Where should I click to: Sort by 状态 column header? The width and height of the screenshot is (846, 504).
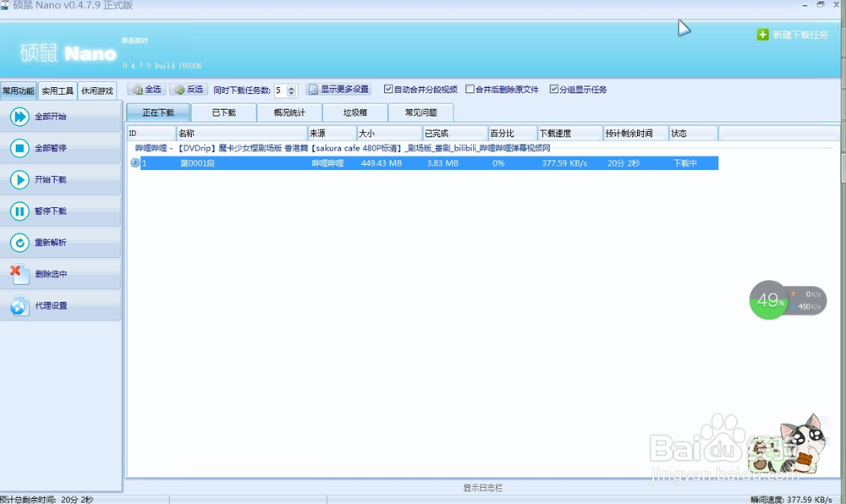694,133
